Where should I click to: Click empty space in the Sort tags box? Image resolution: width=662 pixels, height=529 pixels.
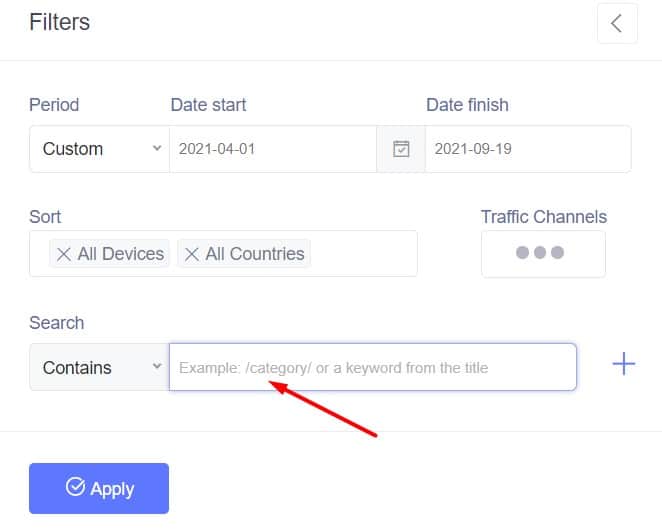pyautogui.click(x=363, y=254)
